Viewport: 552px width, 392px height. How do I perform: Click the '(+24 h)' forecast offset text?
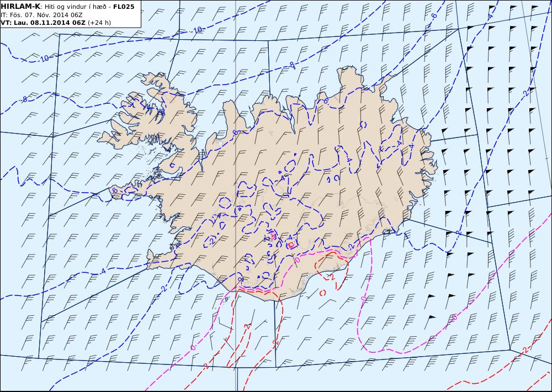tap(99, 23)
